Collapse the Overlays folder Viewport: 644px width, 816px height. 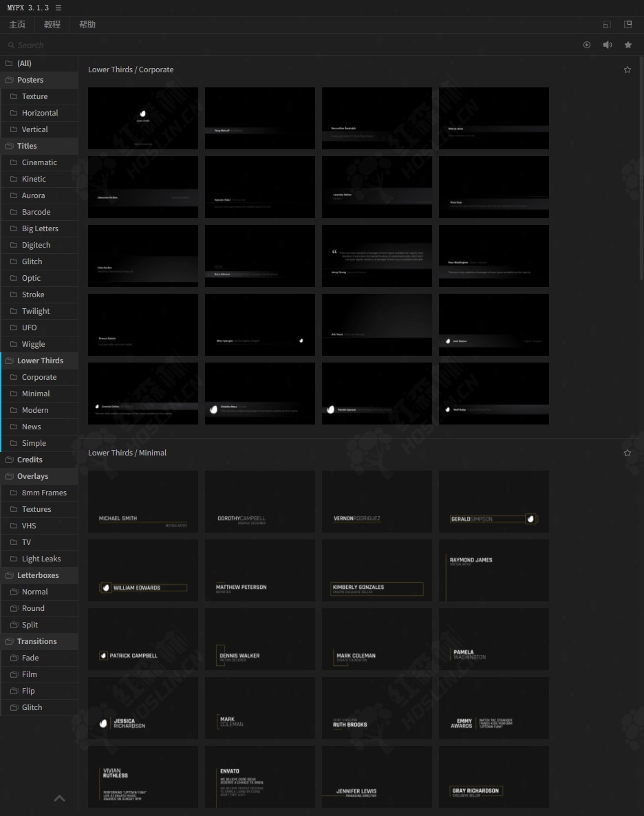pos(39,476)
